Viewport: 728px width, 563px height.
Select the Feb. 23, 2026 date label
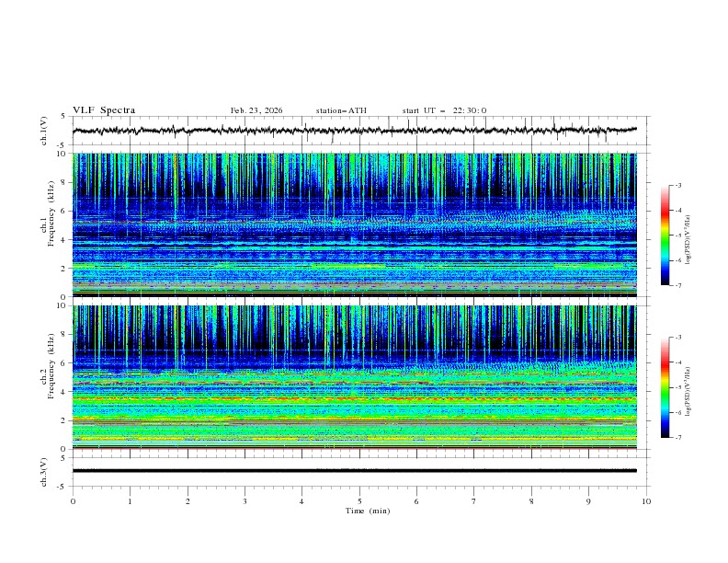pyautogui.click(x=256, y=110)
